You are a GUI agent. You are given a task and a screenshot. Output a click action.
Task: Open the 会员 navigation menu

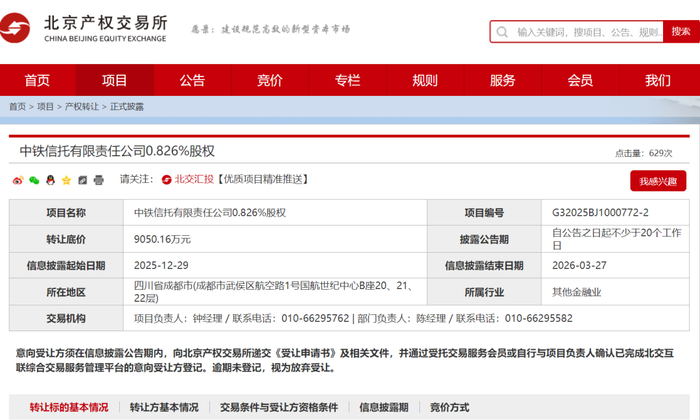[580, 80]
